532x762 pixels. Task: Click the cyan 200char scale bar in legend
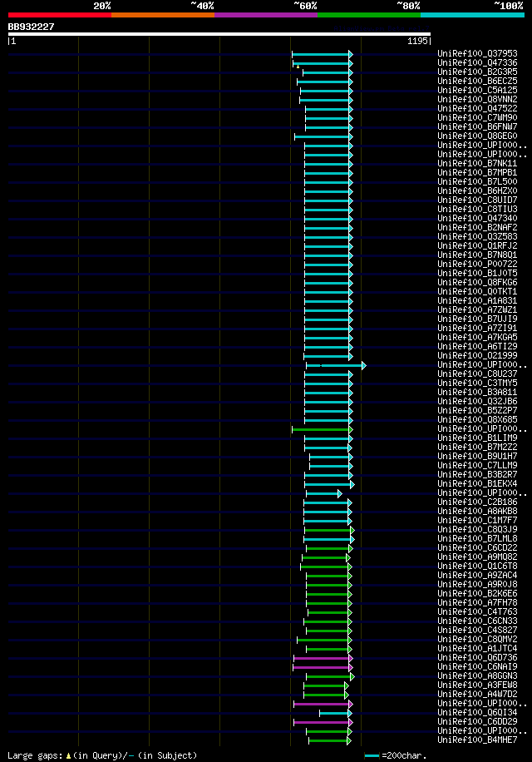click(372, 756)
